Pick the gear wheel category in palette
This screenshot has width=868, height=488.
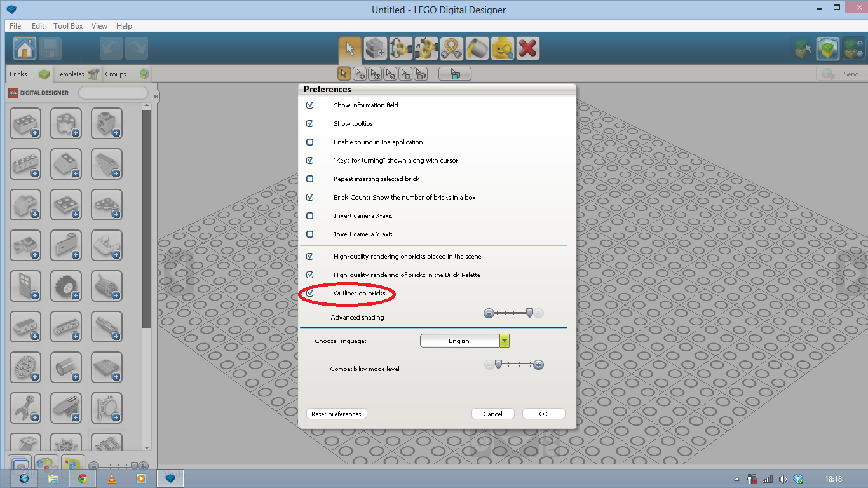25,367
